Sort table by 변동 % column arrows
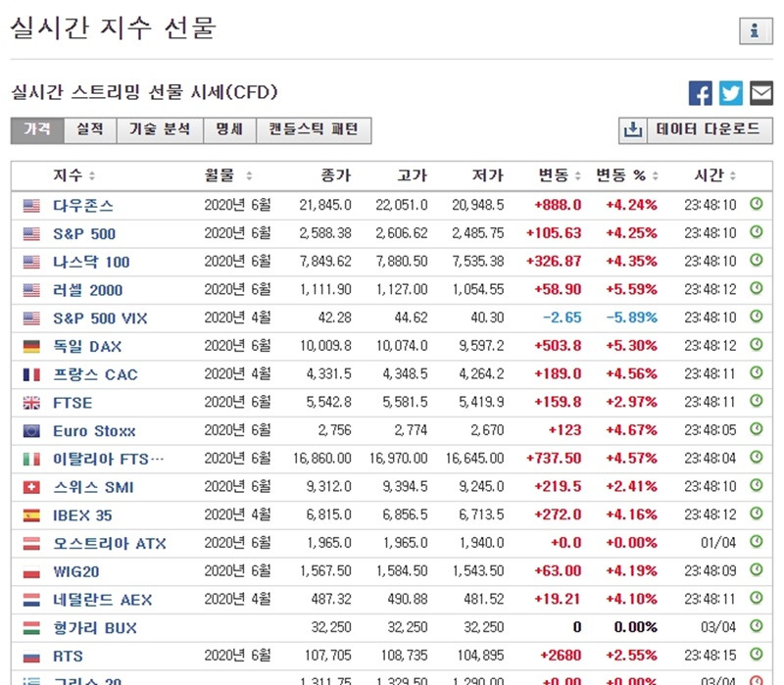The image size is (784, 685). pyautogui.click(x=656, y=175)
